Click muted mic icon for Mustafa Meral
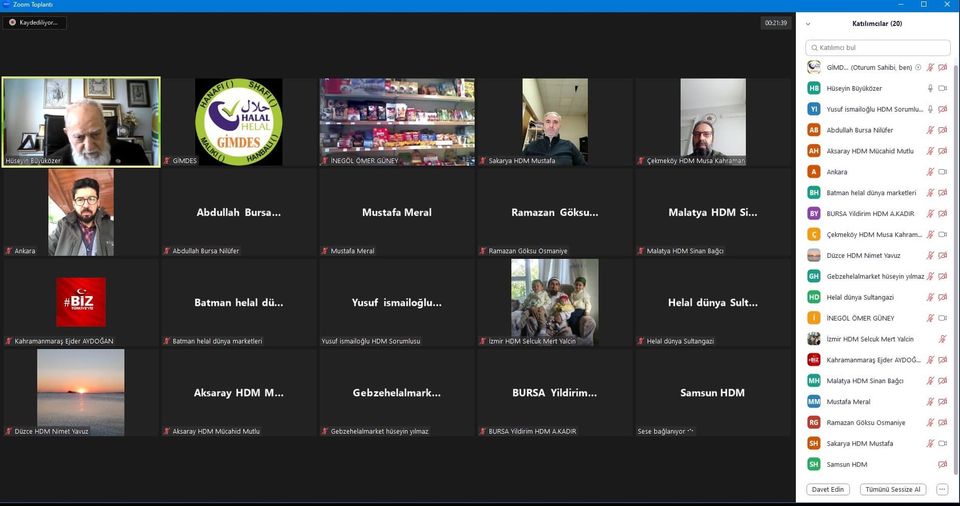The height and width of the screenshot is (506, 960). [930, 401]
